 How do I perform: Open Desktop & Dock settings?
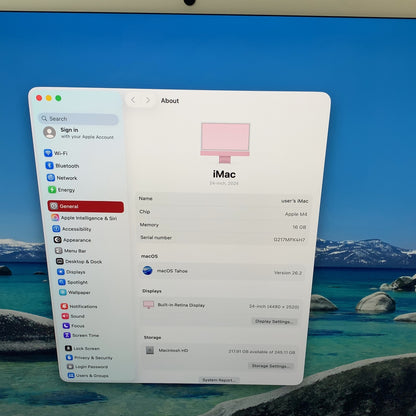79,262
